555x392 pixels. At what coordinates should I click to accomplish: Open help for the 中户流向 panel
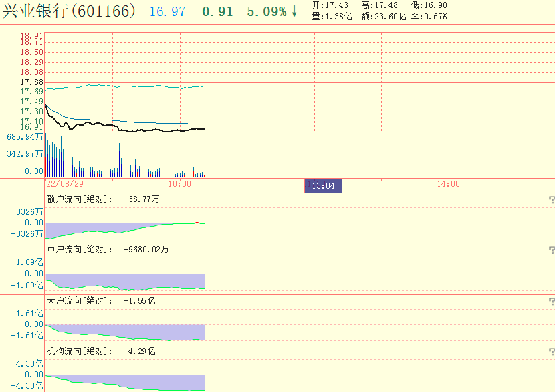[552, 250]
